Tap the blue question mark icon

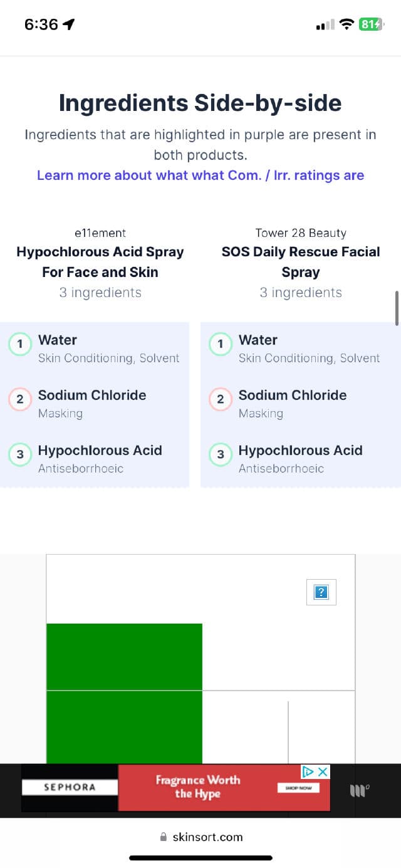click(321, 592)
